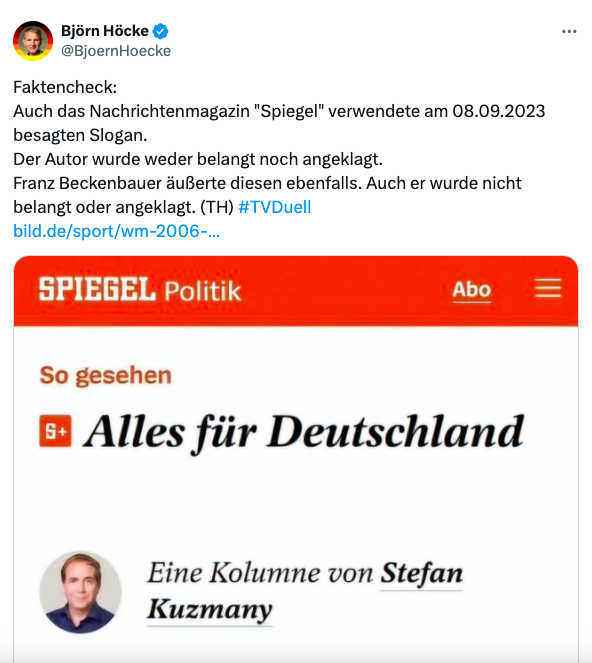
Task: Click the 'So gesehen' column label
Action: (106, 375)
